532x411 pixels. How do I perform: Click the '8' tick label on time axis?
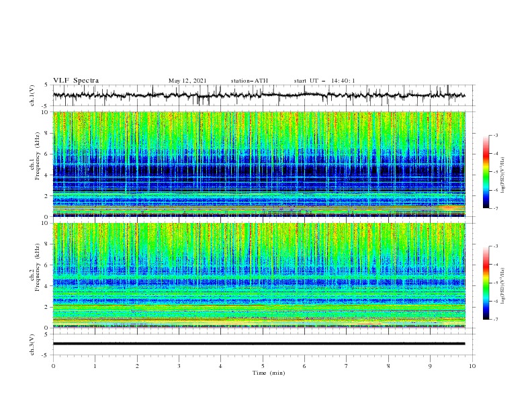click(x=388, y=366)
